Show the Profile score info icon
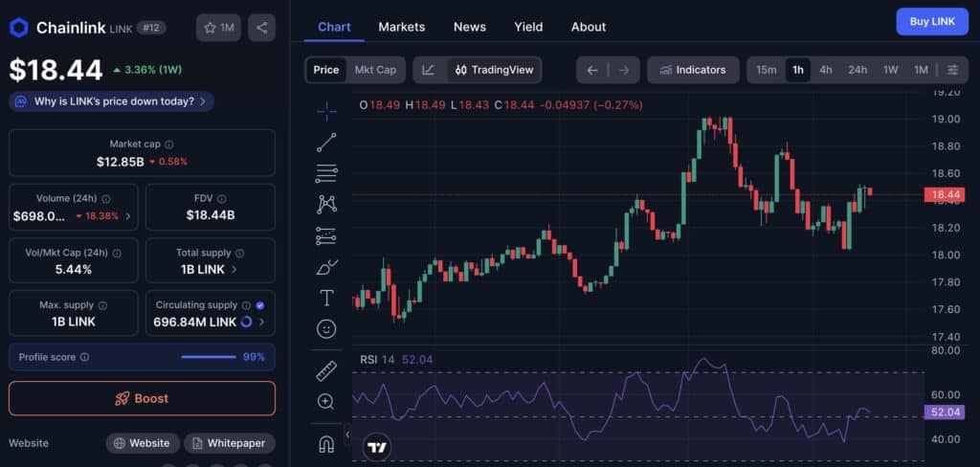Viewport: 980px width, 467px height. click(x=84, y=357)
